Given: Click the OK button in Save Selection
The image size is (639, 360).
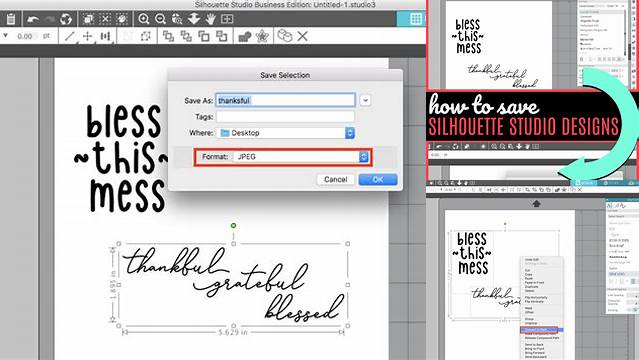Looking at the screenshot, I should click(x=378, y=179).
